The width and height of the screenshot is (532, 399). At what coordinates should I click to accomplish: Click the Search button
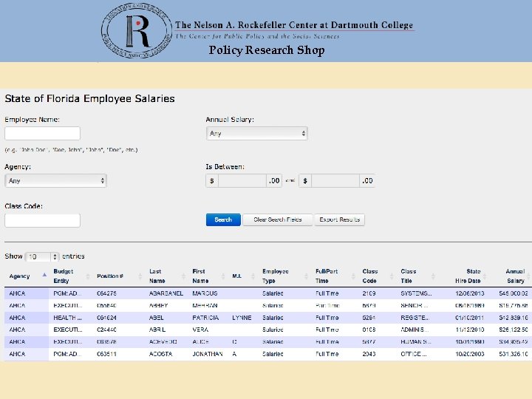pyautogui.click(x=223, y=220)
